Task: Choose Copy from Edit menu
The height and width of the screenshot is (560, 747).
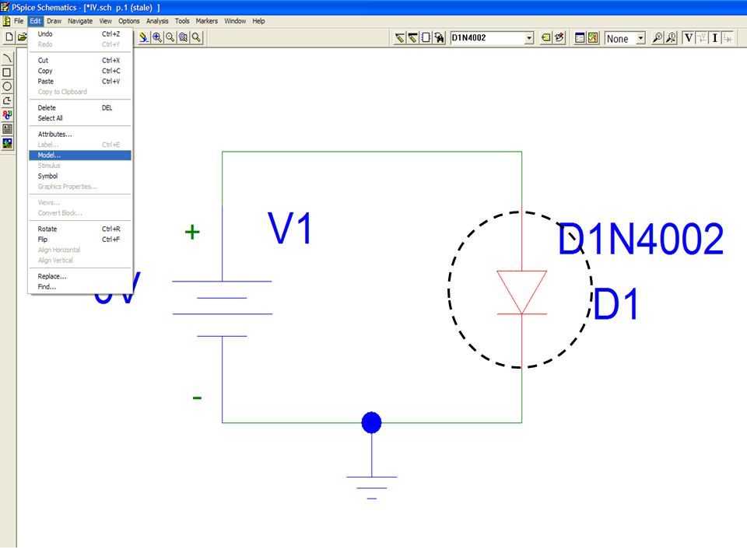Action: click(x=79, y=71)
